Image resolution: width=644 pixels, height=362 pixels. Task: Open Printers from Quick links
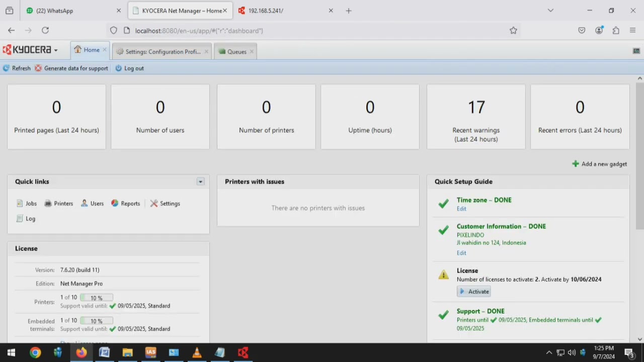pos(59,204)
